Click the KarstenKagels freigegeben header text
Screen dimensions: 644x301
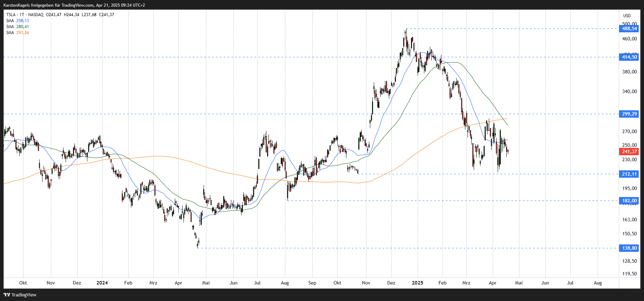[x=28, y=5]
